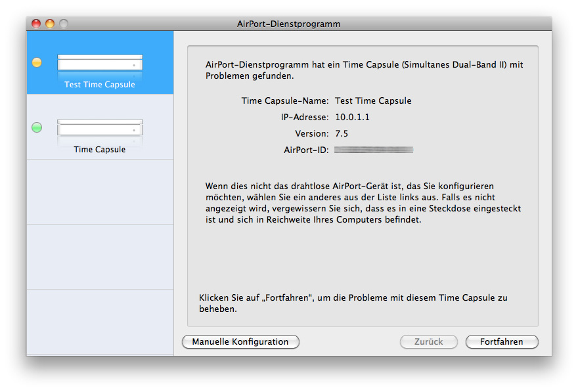Click the 'mit Problemen gefunden' headline text
Viewport: 578px width, 392px height.
[x=364, y=70]
